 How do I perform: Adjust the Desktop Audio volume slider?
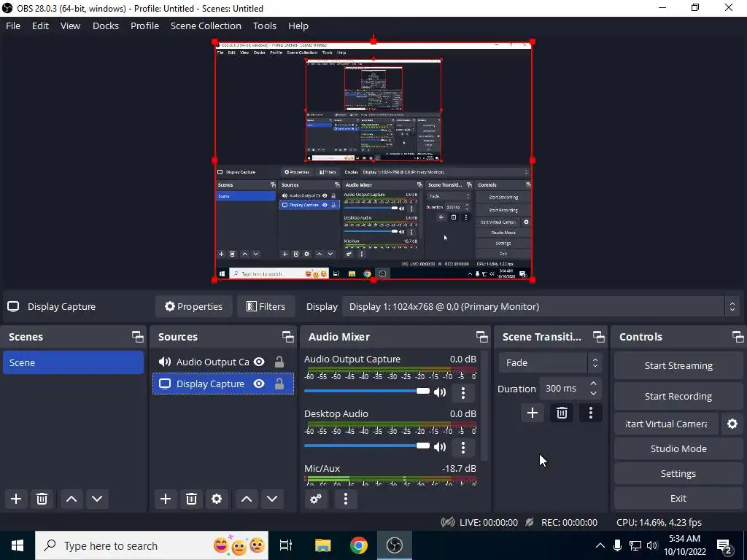(367, 446)
